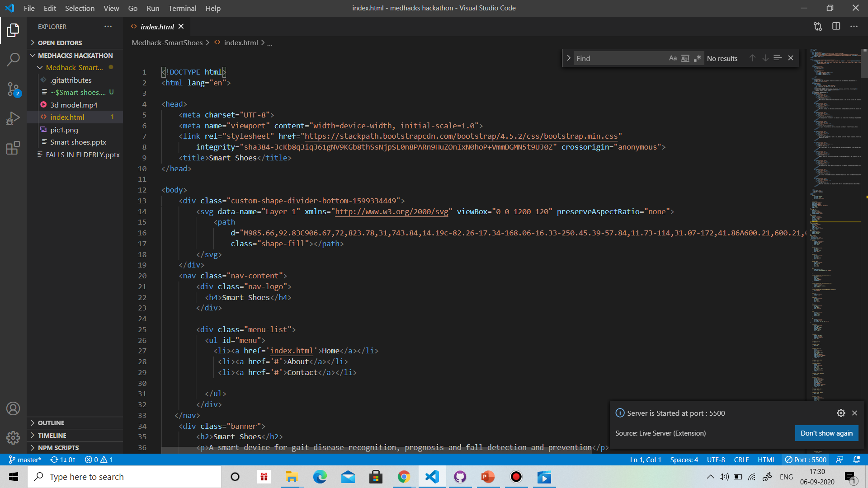The height and width of the screenshot is (488, 868).
Task: Open the Run and Debug view
Action: (x=13, y=118)
